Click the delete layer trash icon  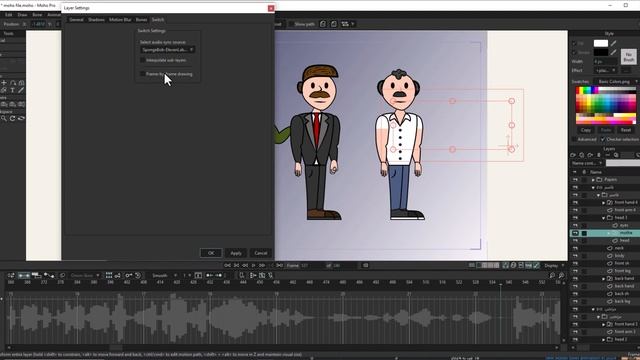[x=599, y=155]
